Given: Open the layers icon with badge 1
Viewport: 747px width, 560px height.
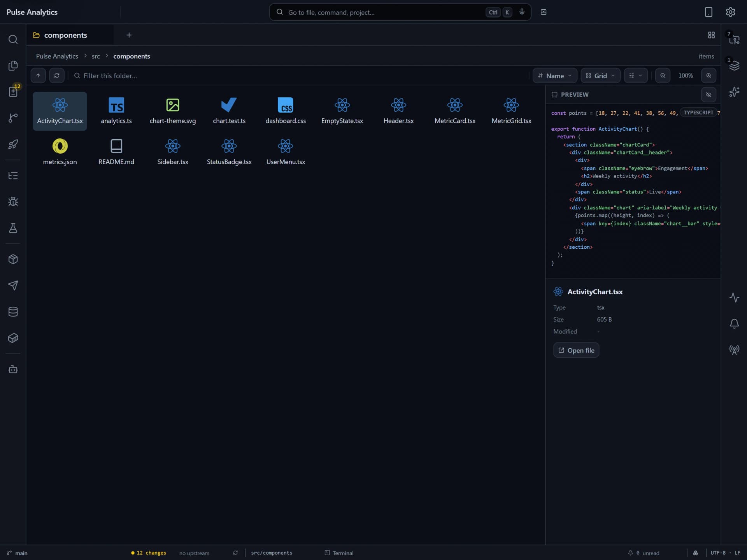Looking at the screenshot, I should [734, 65].
